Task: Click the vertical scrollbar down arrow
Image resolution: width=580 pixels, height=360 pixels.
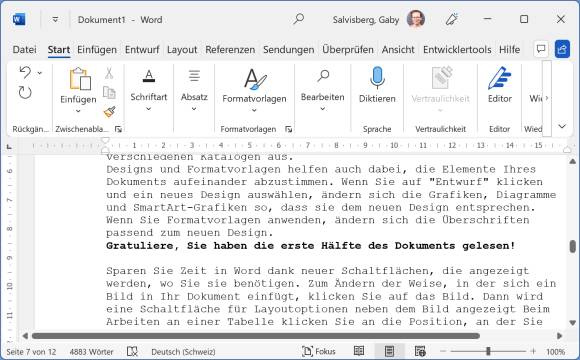Action: click(573, 323)
